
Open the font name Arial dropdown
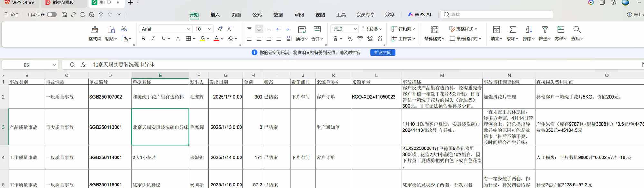point(189,29)
